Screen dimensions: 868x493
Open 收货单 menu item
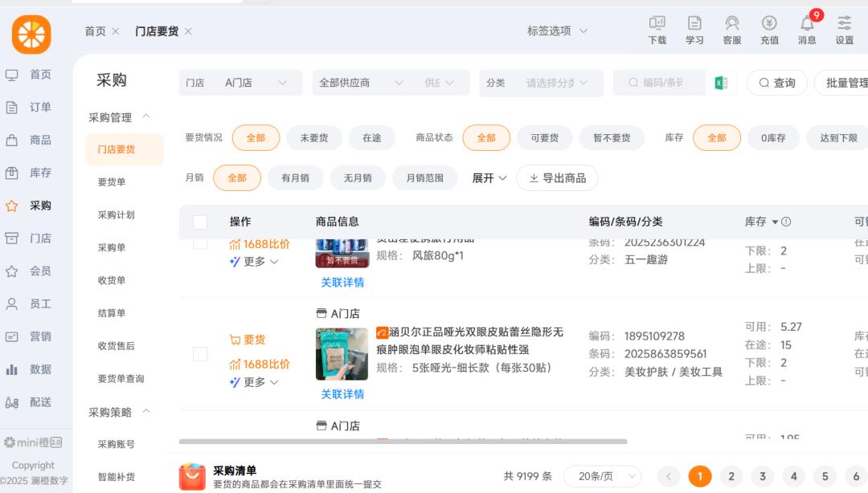click(111, 280)
